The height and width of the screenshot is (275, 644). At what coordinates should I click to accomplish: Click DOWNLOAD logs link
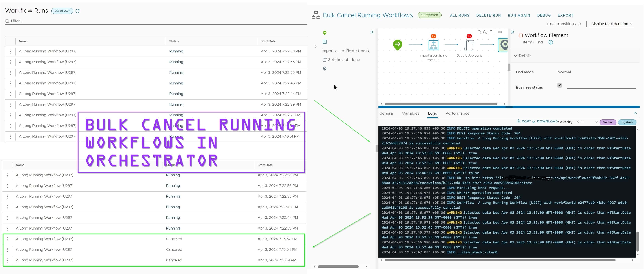tap(545, 121)
